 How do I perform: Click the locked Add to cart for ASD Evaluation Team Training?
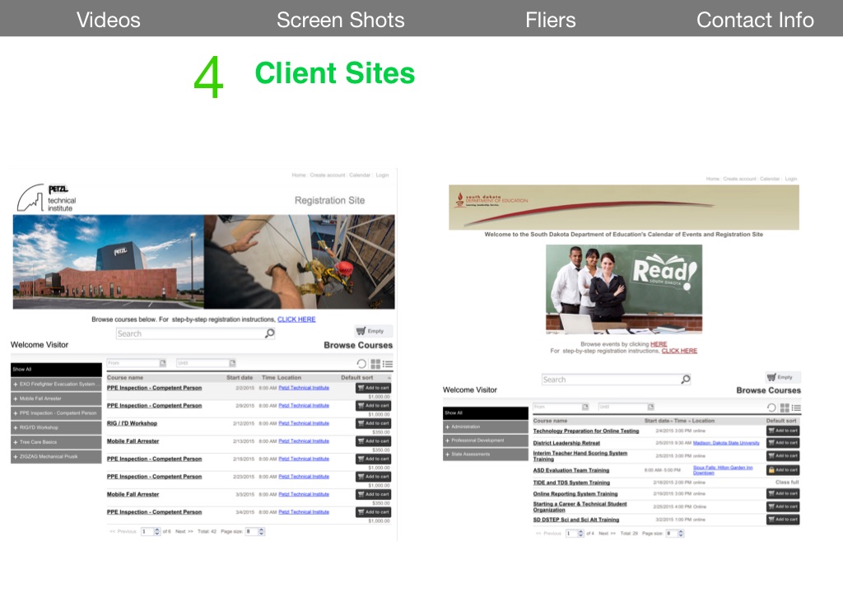point(783,469)
